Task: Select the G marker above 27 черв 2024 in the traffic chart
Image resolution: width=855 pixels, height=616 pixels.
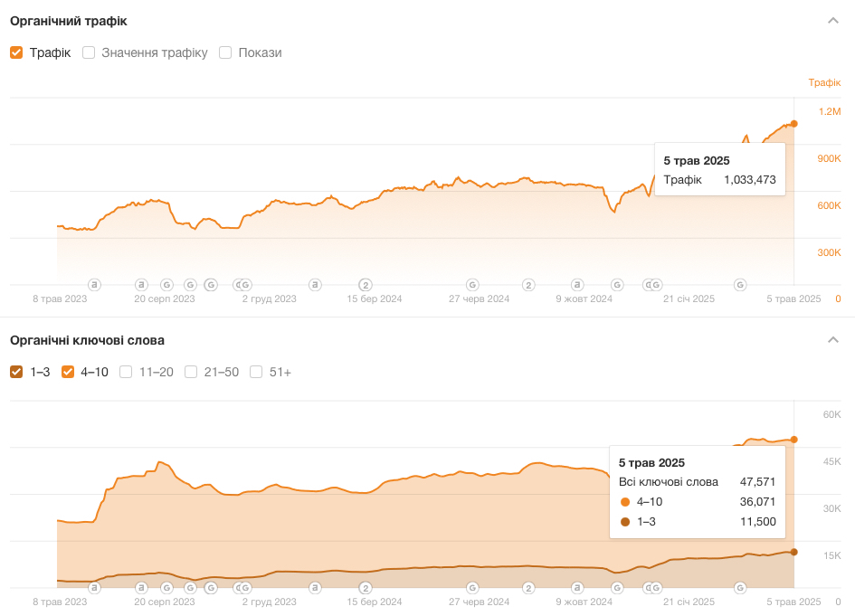Action: pyautogui.click(x=471, y=284)
